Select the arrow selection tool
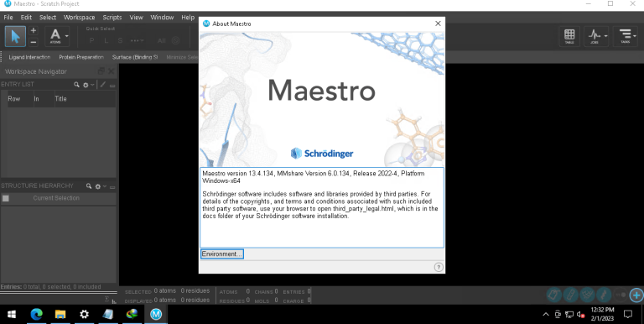644x324 pixels. pyautogui.click(x=15, y=36)
